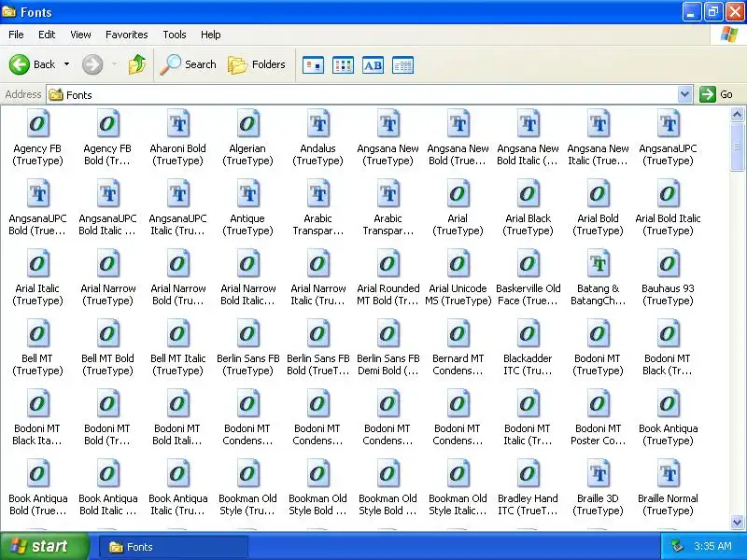Select the Bauhaus 93 font icon

pyautogui.click(x=668, y=264)
